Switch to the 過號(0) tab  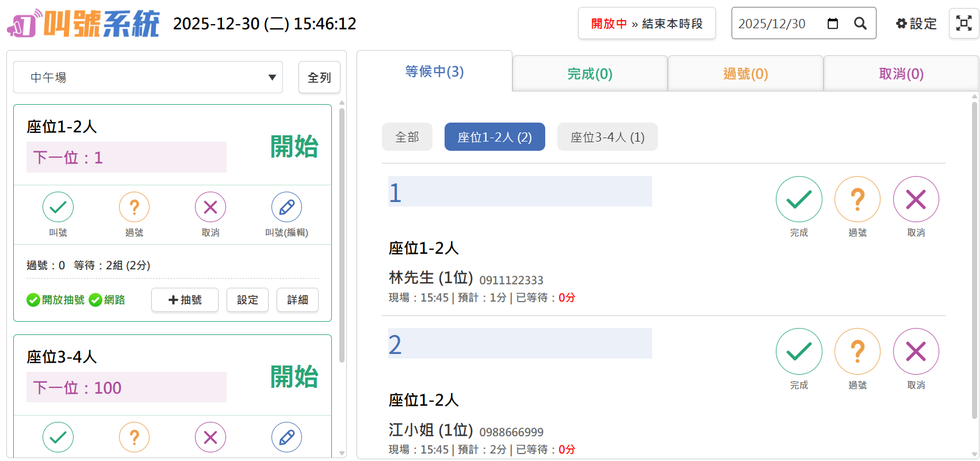pos(745,74)
